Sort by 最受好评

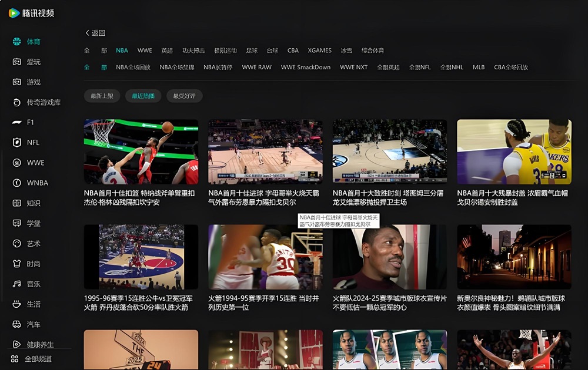(185, 96)
